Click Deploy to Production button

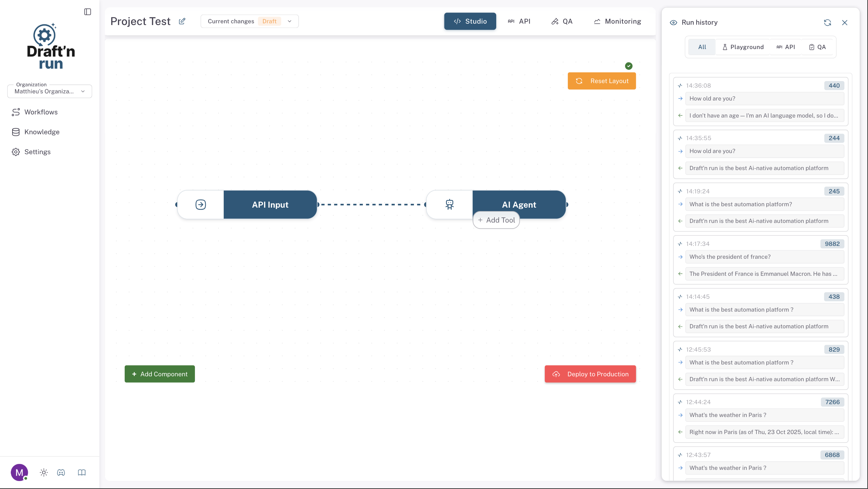pyautogui.click(x=590, y=374)
